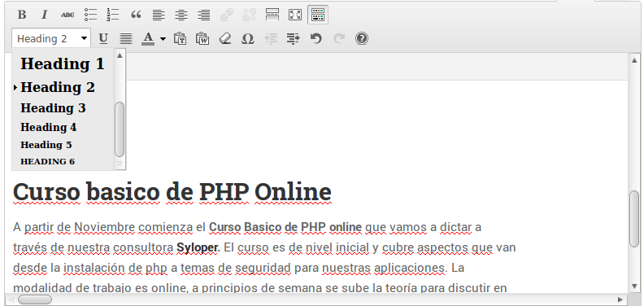Paste from Word
This screenshot has width=644, height=306.
point(202,39)
